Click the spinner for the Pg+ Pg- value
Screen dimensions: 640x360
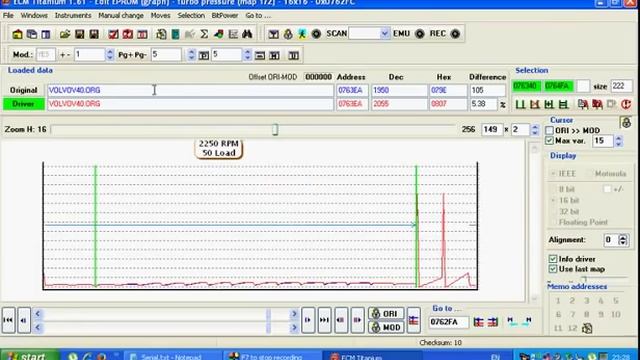pyautogui.click(x=191, y=55)
